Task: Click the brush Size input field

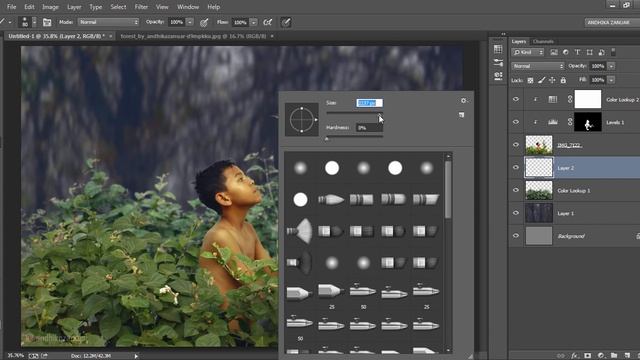Action: coord(369,103)
